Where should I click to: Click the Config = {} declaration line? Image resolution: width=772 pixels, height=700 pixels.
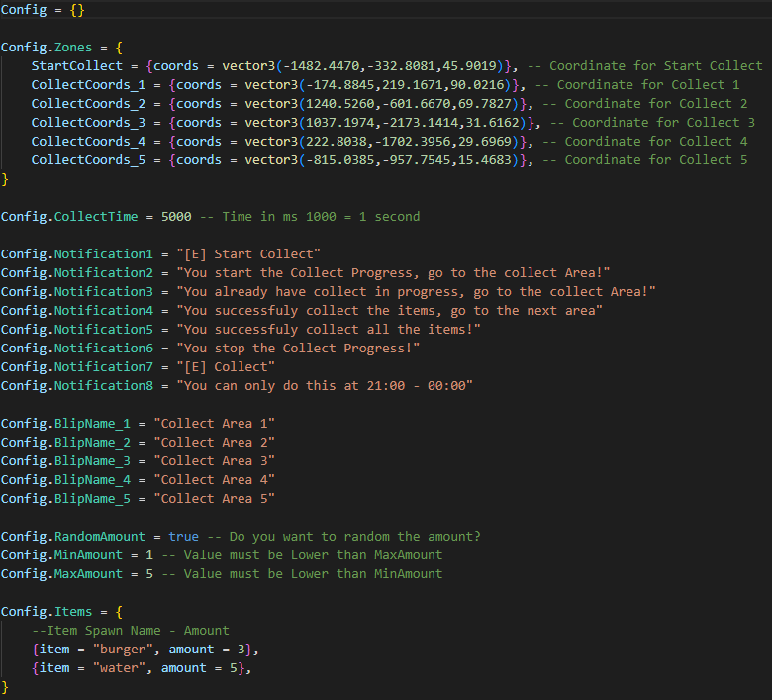tap(43, 9)
